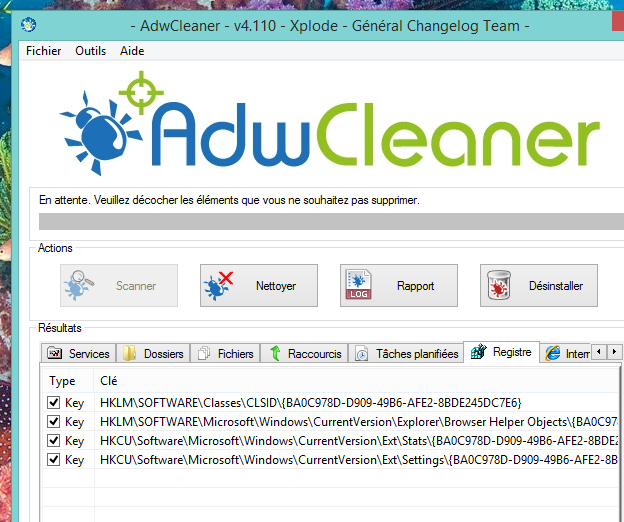Uncheck the HKCU Ext\Stats key checkbox
This screenshot has height=522, width=624.
[x=53, y=440]
